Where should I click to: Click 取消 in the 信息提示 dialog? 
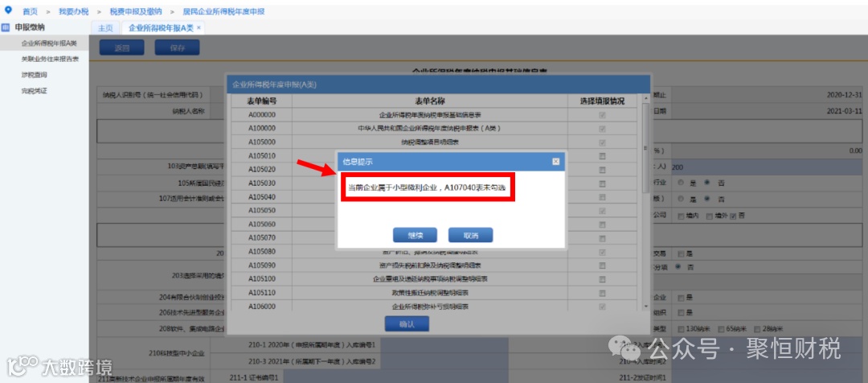click(470, 235)
